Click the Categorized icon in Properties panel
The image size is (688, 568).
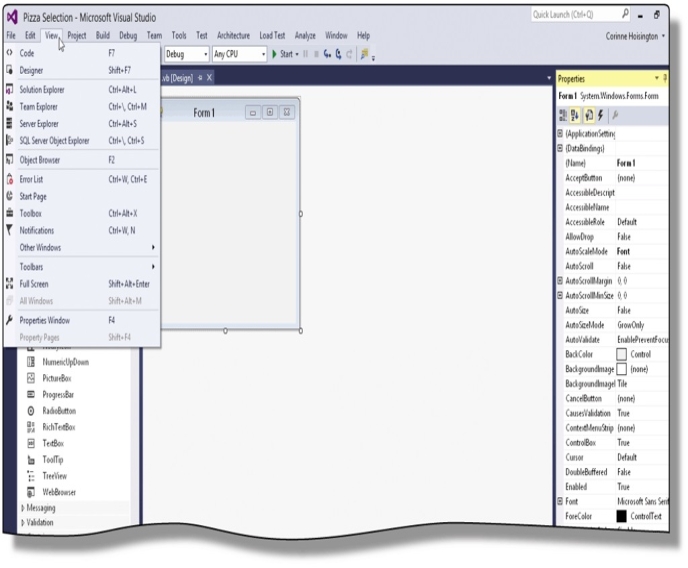pyautogui.click(x=563, y=115)
